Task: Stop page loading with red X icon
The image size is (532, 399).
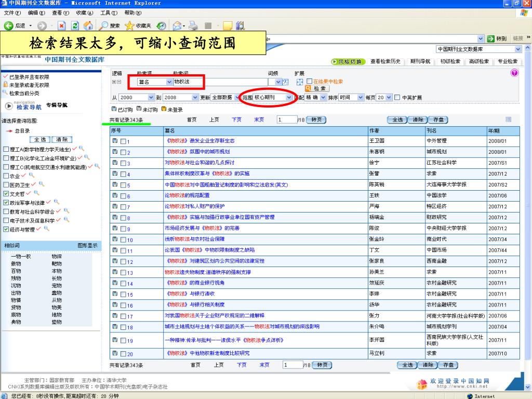Action: point(61,25)
